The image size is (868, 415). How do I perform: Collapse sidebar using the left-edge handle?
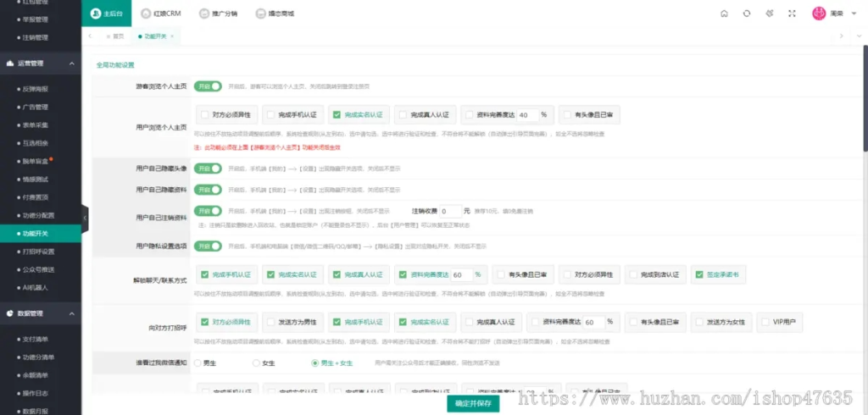(x=85, y=219)
